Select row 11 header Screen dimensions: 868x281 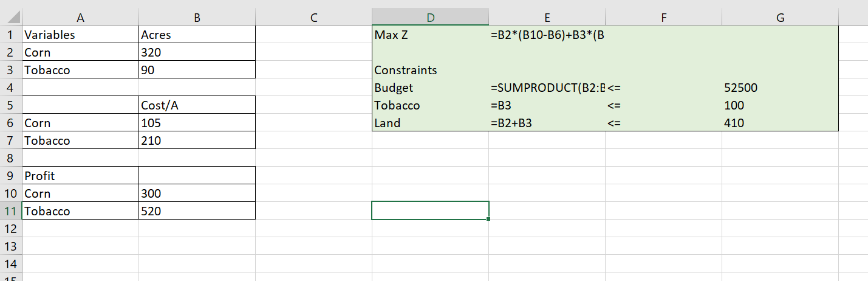11,211
